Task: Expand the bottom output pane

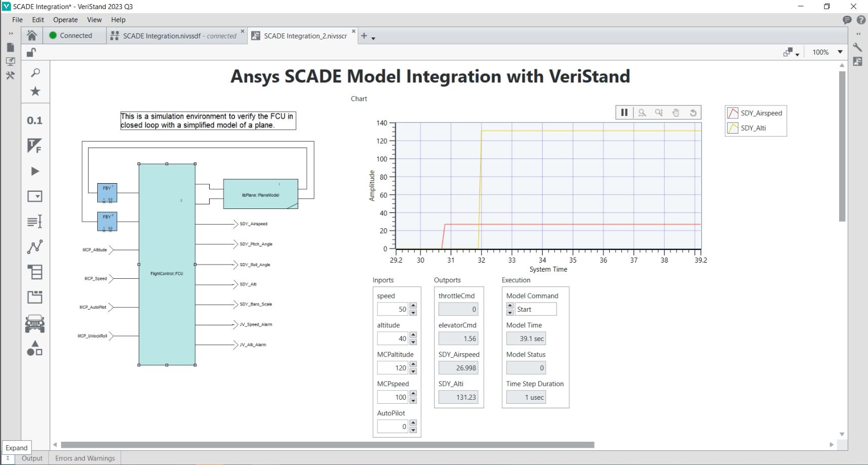Action: 8,458
